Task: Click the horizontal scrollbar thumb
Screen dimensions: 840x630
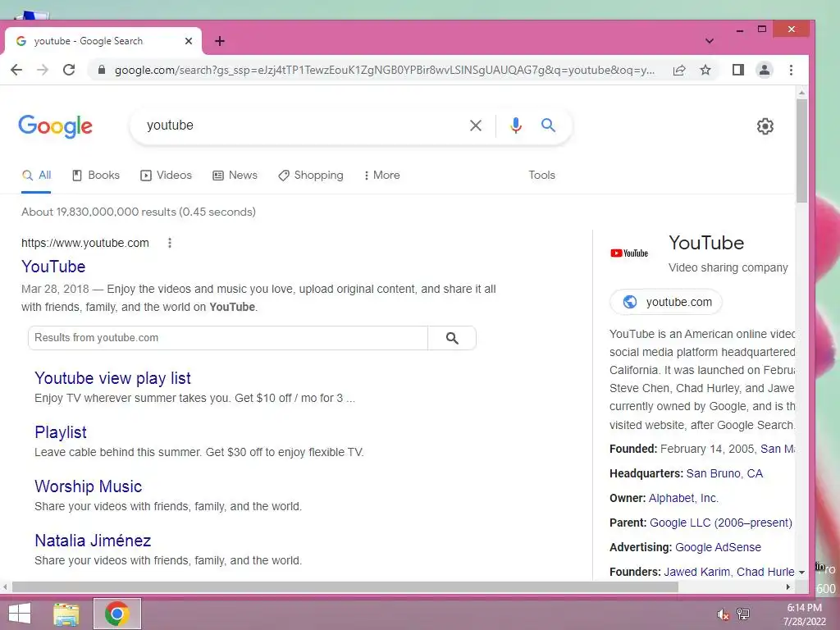Action: point(345,587)
